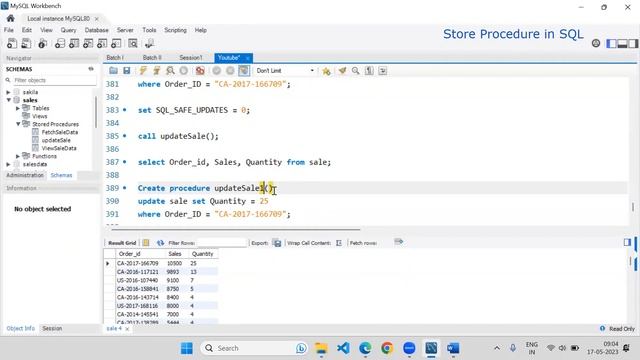Click the create new table icon
Image resolution: width=640 pixels, height=360 pixels.
[74, 43]
